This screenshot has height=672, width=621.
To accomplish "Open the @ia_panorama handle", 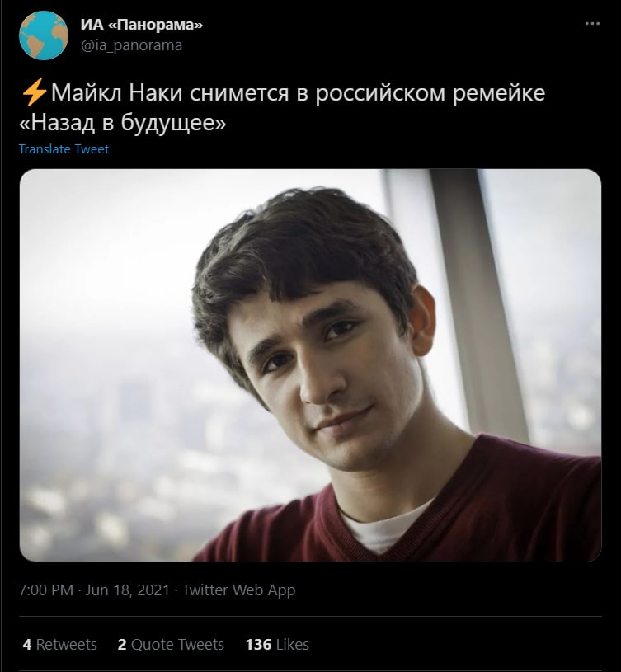I will point(132,45).
